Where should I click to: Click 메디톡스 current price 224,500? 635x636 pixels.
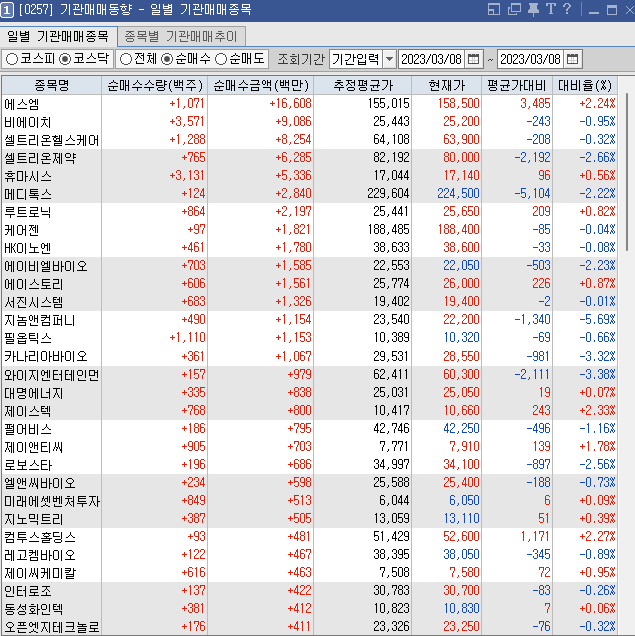pyautogui.click(x=459, y=193)
